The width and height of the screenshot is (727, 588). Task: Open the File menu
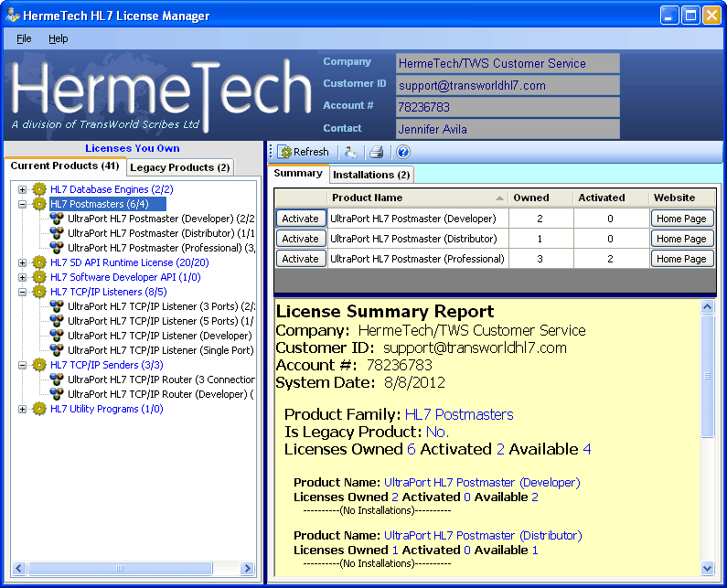coord(24,38)
